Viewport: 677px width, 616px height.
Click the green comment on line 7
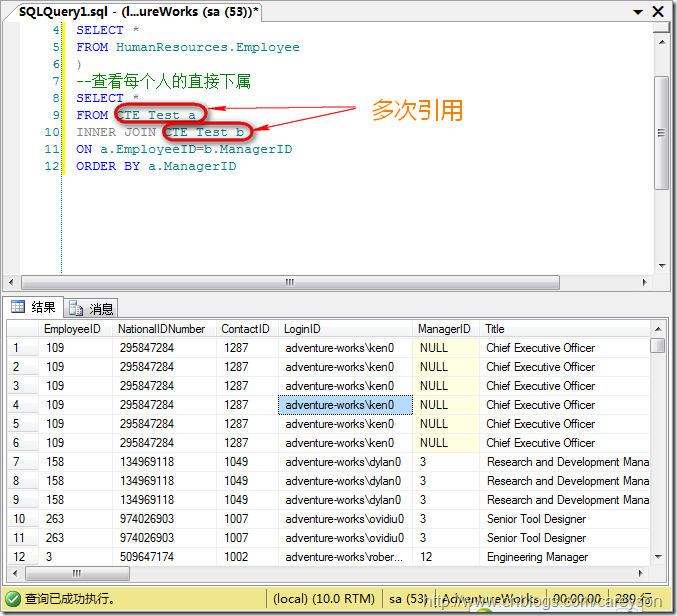(x=163, y=81)
